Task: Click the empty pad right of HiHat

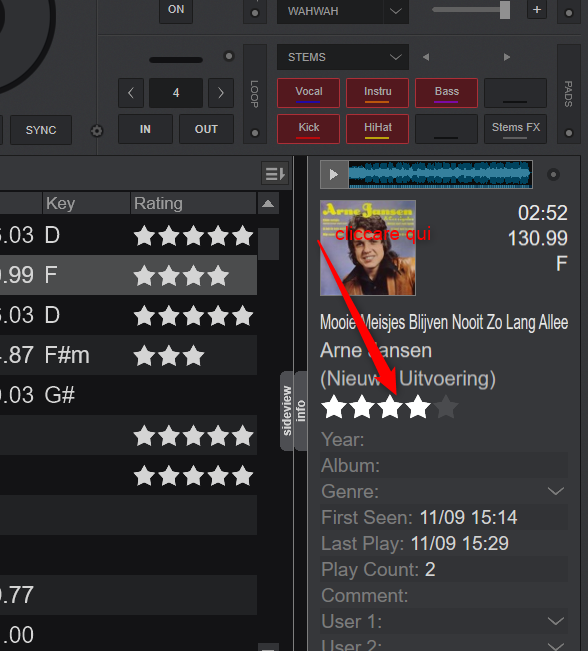Action: (446, 129)
